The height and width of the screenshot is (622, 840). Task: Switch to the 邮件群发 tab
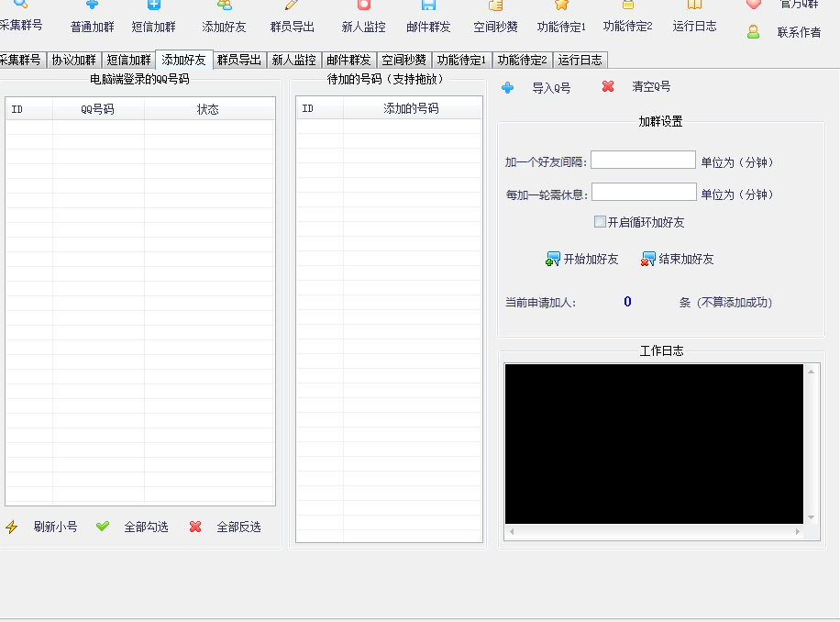coord(348,60)
